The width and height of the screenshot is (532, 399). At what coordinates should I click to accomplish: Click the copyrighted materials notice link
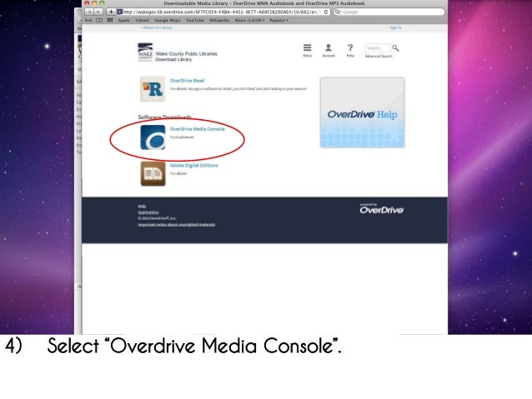pyautogui.click(x=177, y=224)
